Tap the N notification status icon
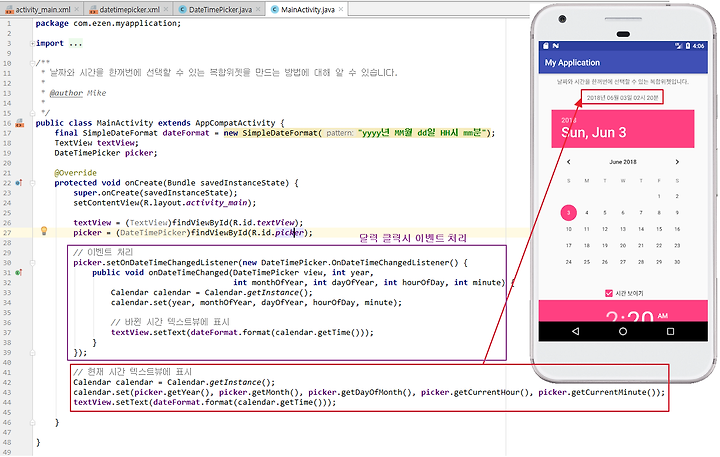Viewport: 720px width, 457px height. coord(556,45)
